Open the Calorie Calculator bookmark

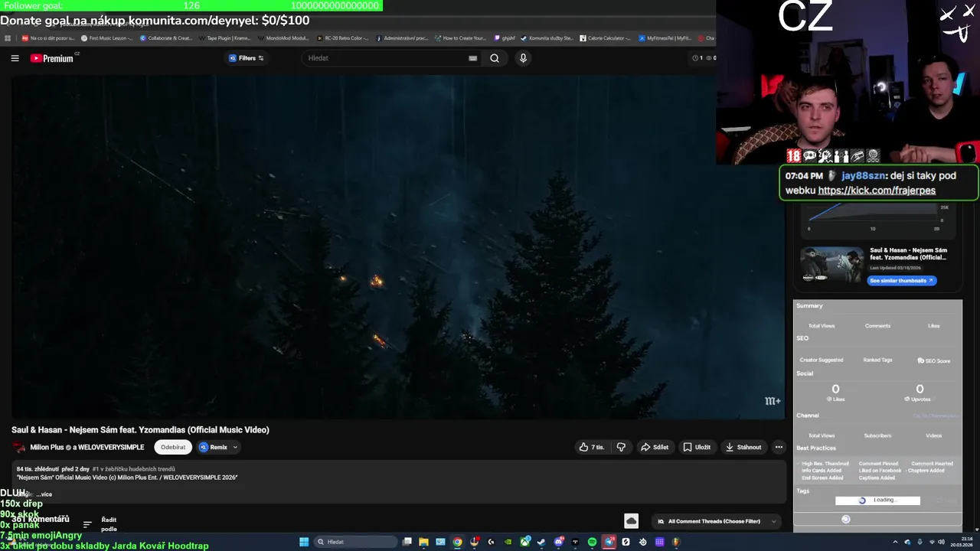click(x=605, y=37)
